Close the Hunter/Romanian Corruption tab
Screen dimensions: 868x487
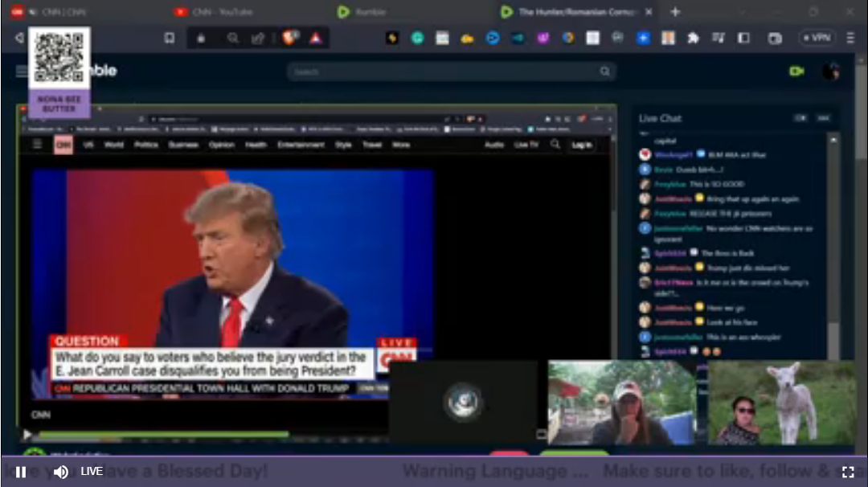click(649, 11)
